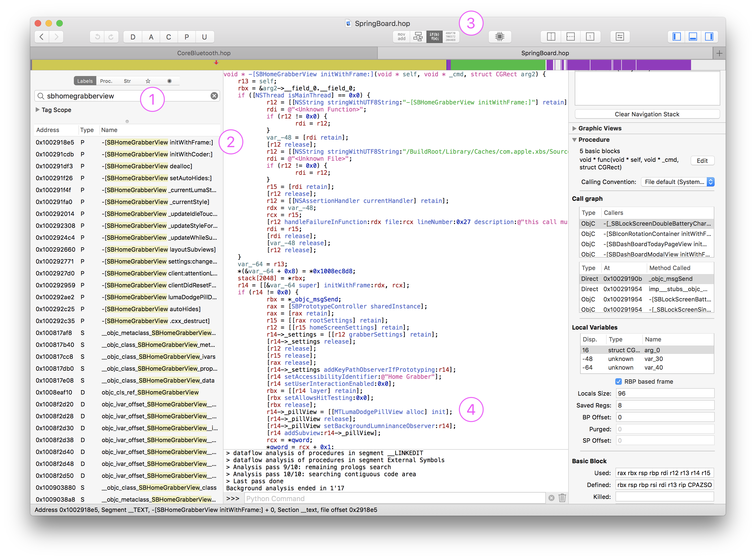Open control flow graph view
The height and width of the screenshot is (559, 756).
[x=418, y=37]
